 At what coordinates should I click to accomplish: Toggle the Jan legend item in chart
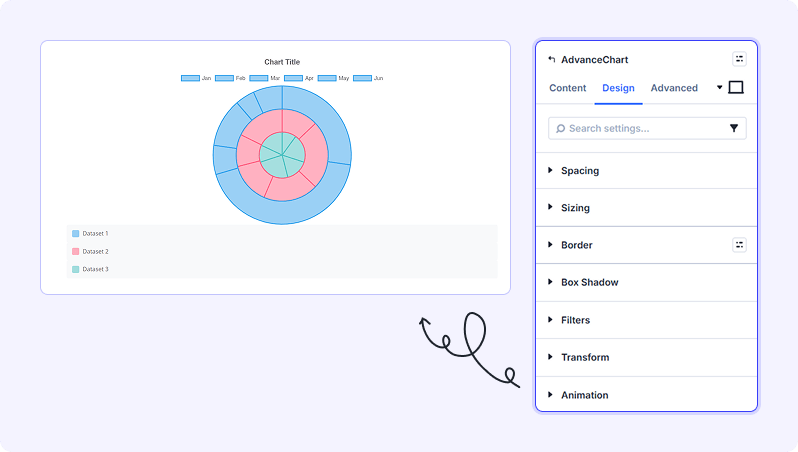[x=196, y=78]
